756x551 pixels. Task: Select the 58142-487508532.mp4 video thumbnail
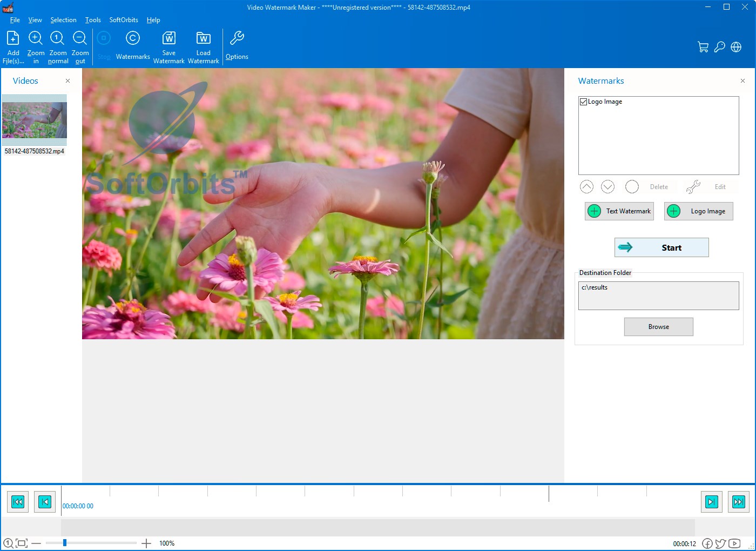coord(35,120)
